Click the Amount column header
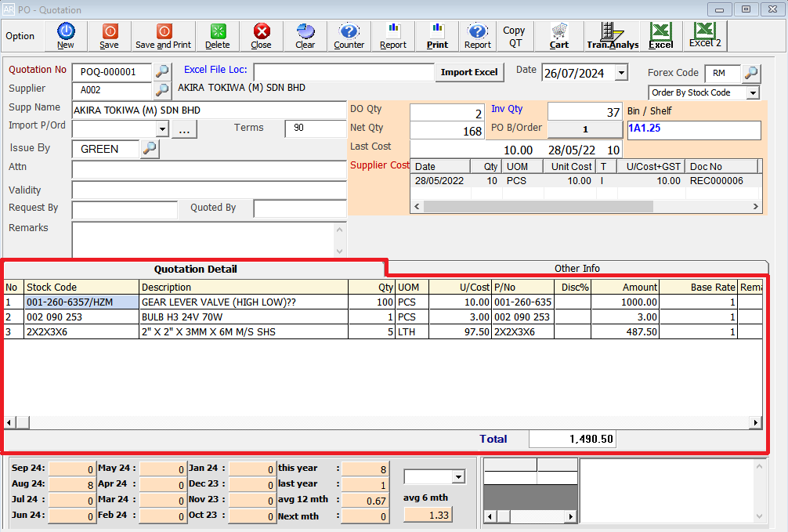Screen dimensions: 788x532 (625, 287)
